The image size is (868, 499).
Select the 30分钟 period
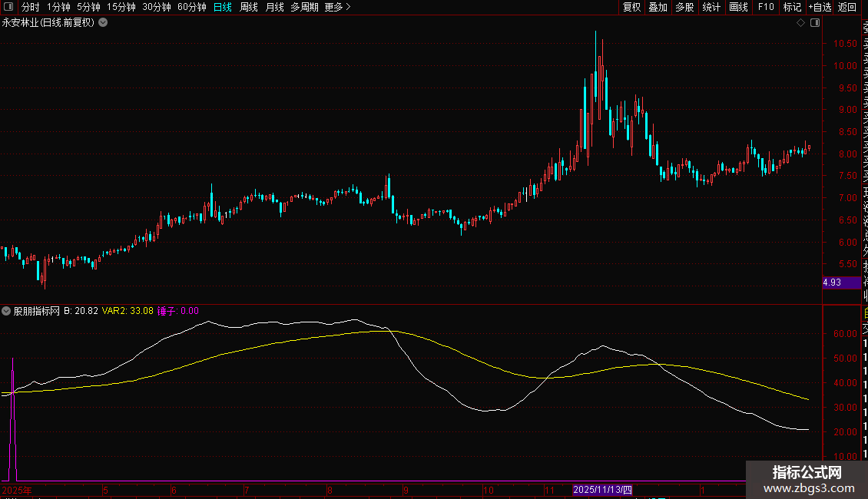click(x=157, y=7)
